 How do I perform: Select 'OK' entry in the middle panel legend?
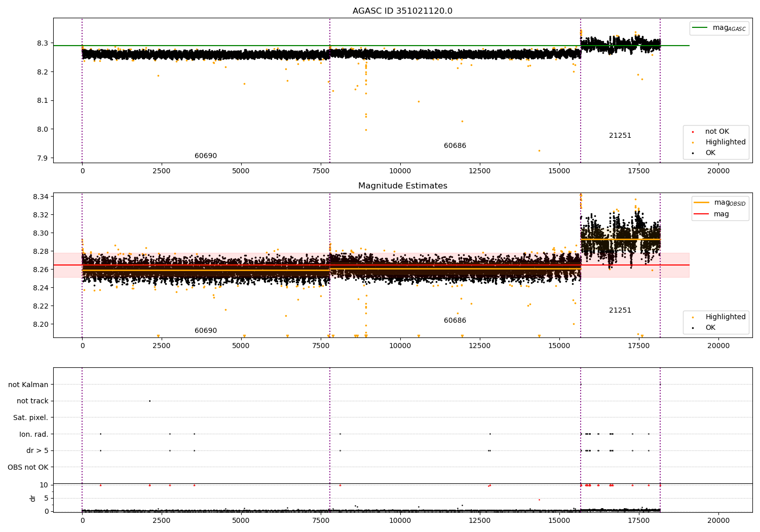tap(710, 327)
